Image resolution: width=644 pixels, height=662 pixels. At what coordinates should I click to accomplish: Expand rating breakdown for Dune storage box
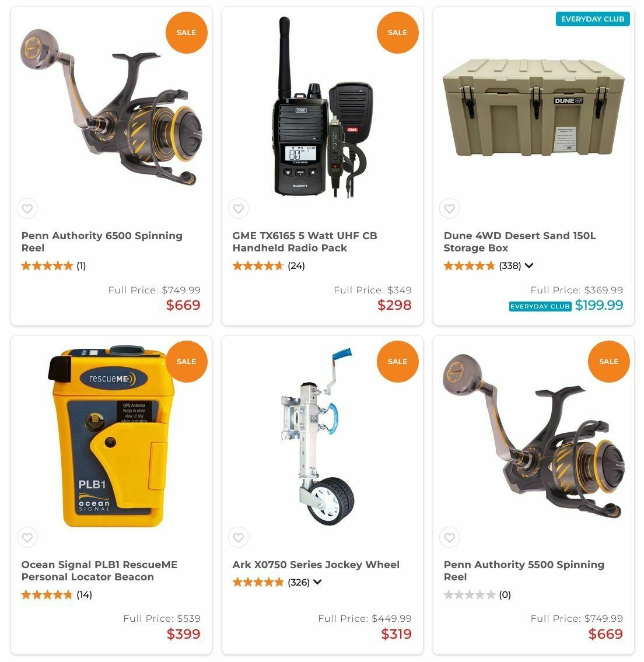click(x=529, y=265)
